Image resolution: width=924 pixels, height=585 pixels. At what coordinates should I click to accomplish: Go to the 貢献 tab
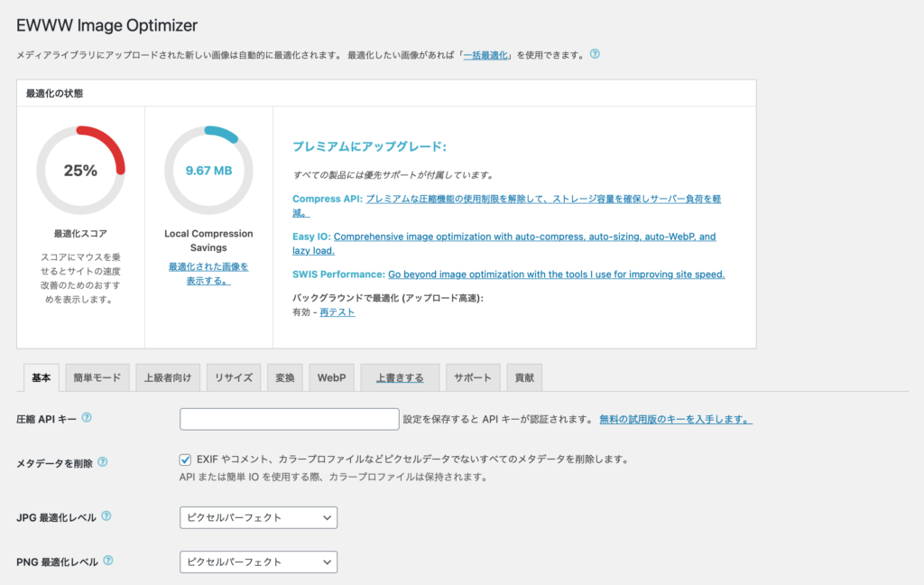(524, 377)
